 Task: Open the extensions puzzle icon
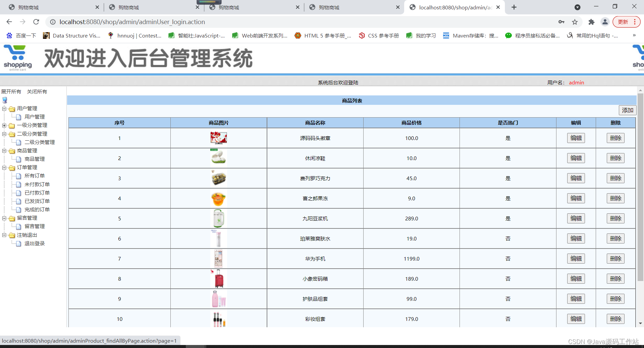(x=591, y=22)
